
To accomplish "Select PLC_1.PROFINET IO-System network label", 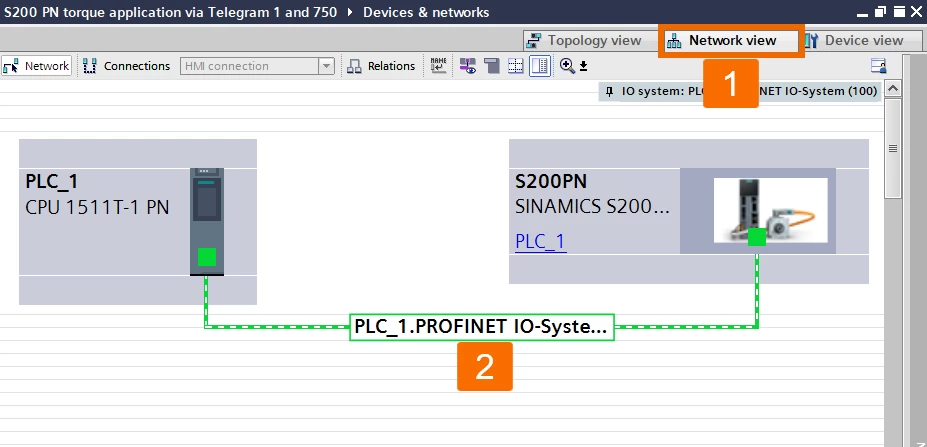I will click(x=482, y=327).
